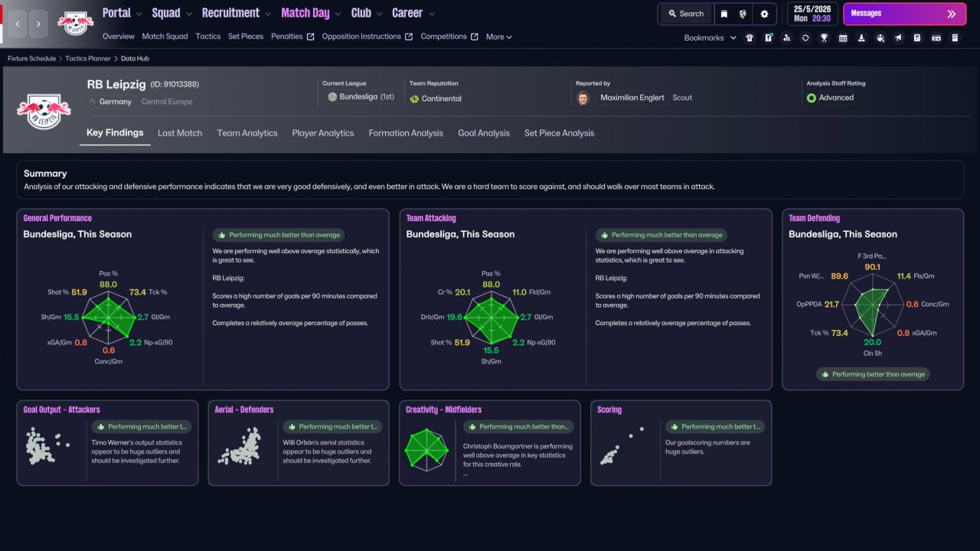Open the Tactics submenu item
This screenshot has height=551, width=980.
click(208, 37)
